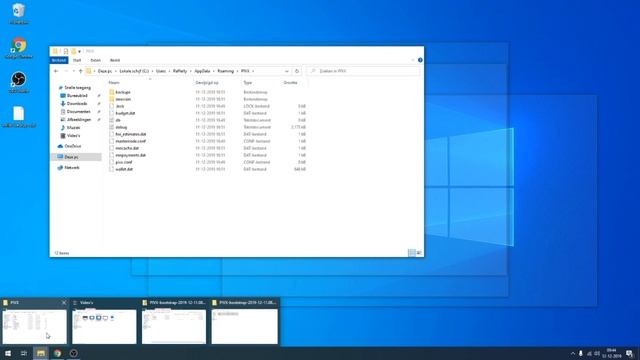
Task: Open Task View from the taskbar
Action: [24, 353]
